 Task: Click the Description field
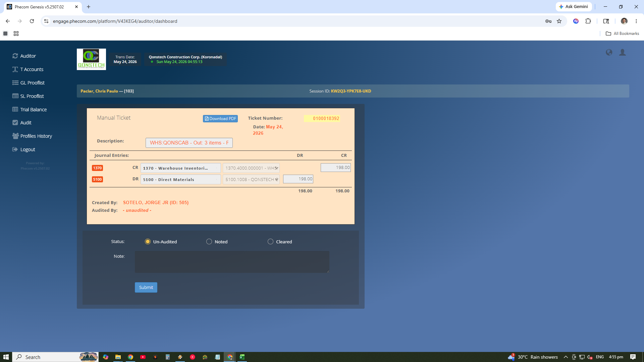(x=189, y=143)
